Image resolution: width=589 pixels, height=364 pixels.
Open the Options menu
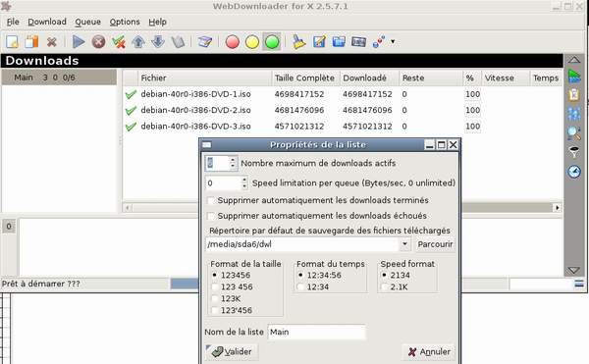click(125, 22)
